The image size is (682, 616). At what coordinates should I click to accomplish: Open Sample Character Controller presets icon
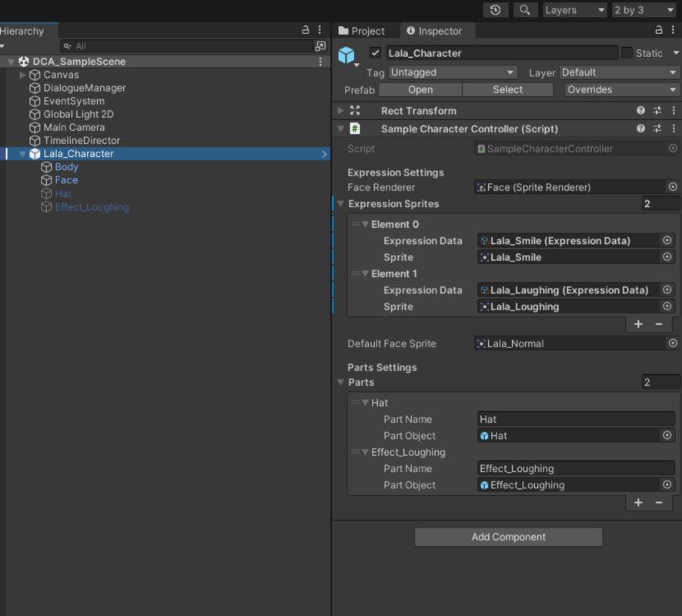(657, 129)
